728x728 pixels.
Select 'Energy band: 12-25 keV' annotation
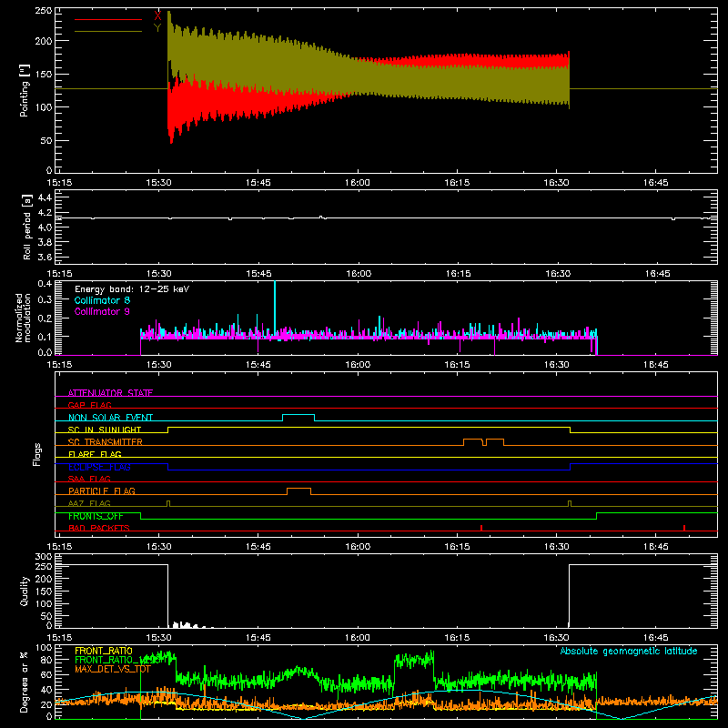(x=132, y=289)
